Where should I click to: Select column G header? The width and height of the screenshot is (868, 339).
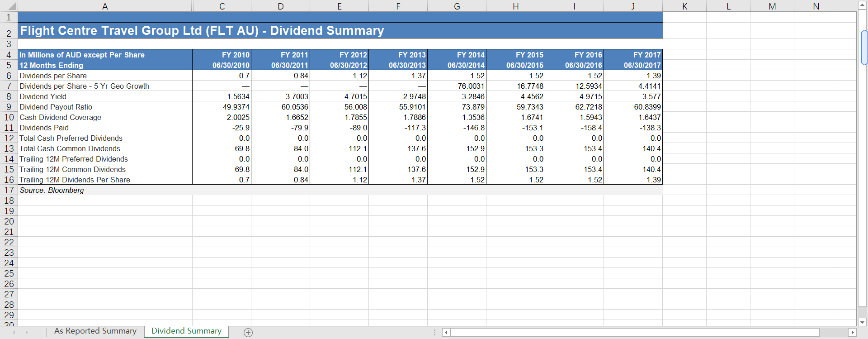457,6
